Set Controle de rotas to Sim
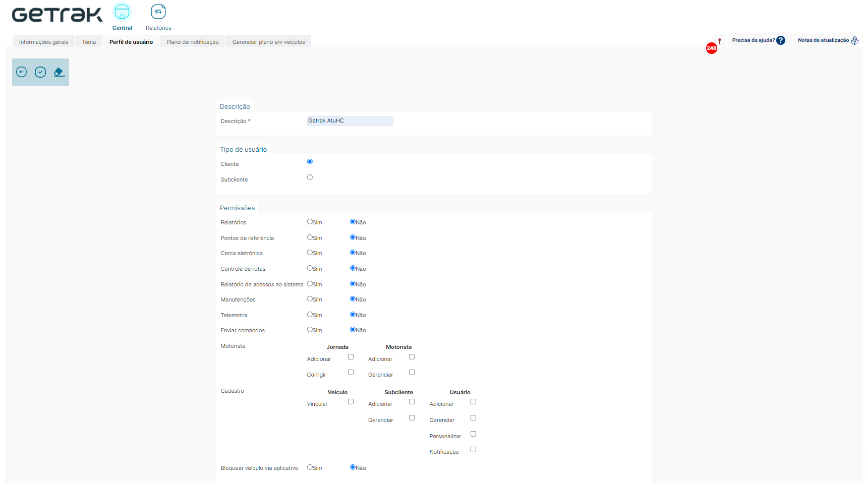 tap(310, 268)
